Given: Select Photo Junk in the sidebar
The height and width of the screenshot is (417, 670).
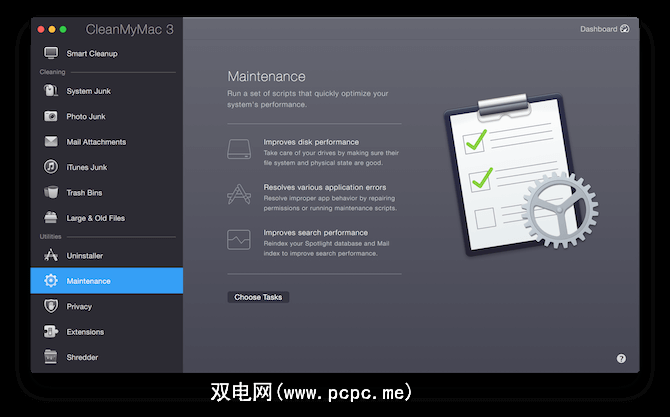Looking at the screenshot, I should pyautogui.click(x=107, y=116).
